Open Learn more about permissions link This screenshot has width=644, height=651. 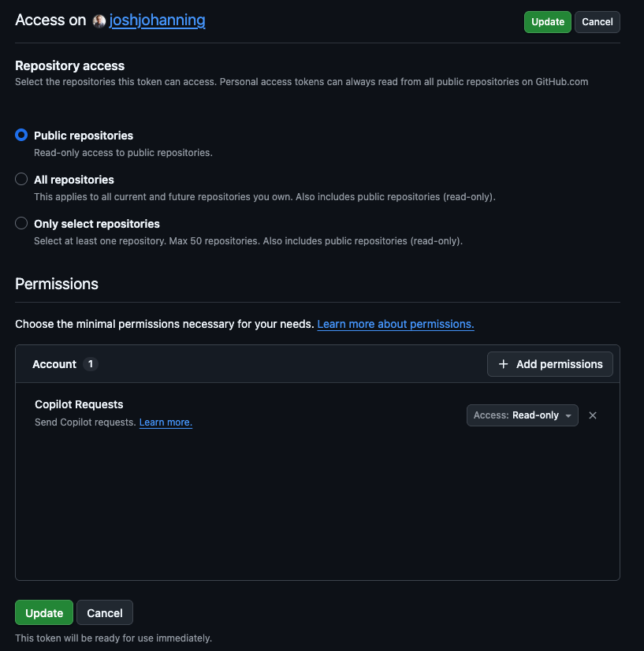click(395, 324)
